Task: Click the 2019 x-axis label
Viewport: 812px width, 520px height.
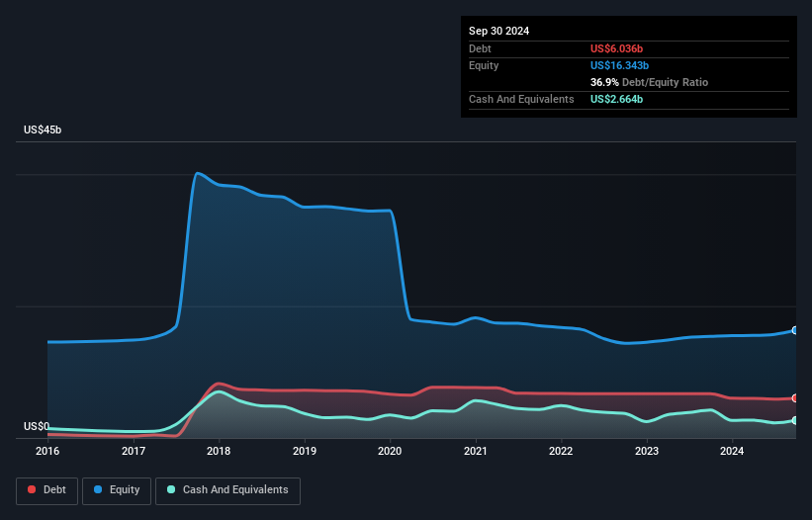Action: click(x=305, y=451)
